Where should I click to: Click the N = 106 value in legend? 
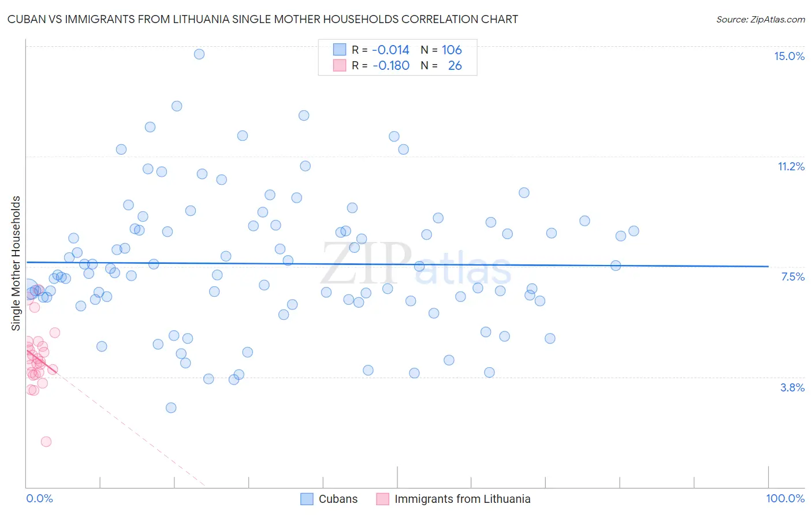click(441, 50)
